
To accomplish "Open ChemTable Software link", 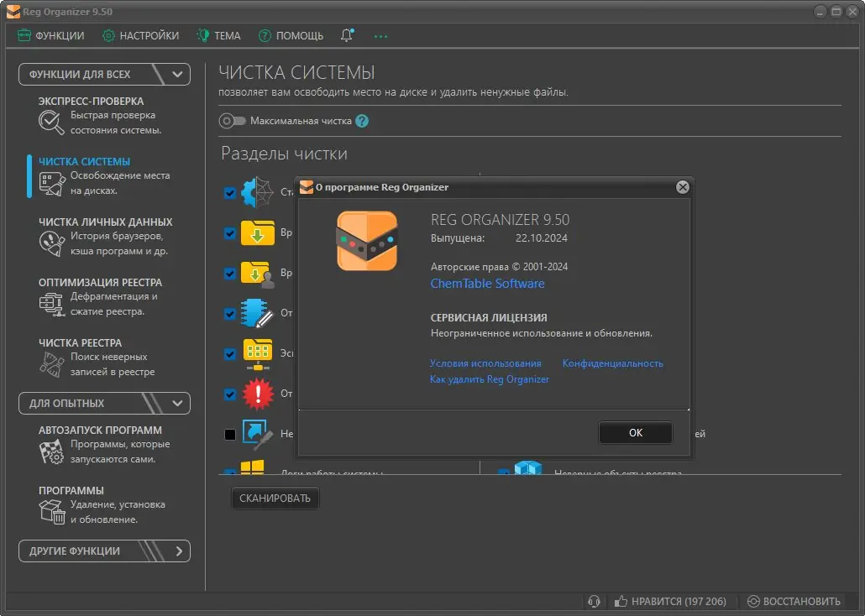I will (x=488, y=284).
